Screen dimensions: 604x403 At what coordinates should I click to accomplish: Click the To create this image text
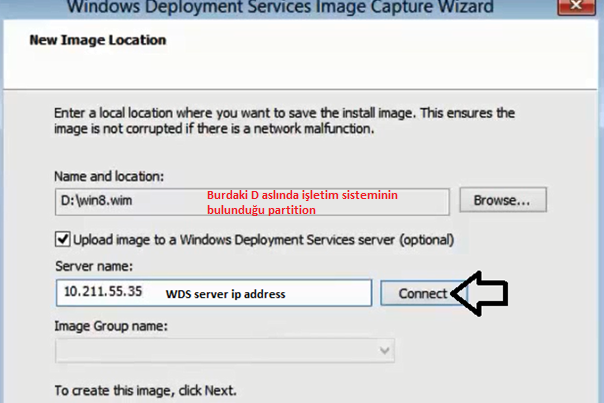pyautogui.click(x=145, y=391)
